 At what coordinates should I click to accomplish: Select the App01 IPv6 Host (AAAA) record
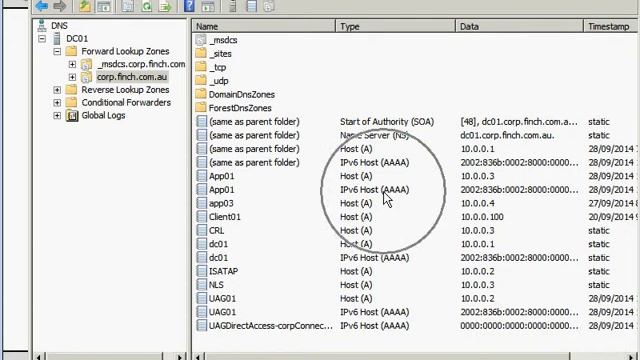pos(416,189)
